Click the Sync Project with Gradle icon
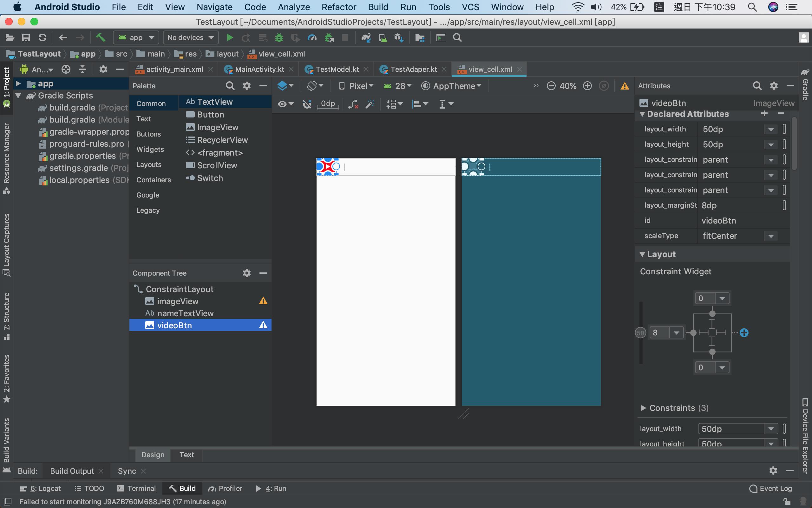This screenshot has height=508, width=812. [x=366, y=38]
